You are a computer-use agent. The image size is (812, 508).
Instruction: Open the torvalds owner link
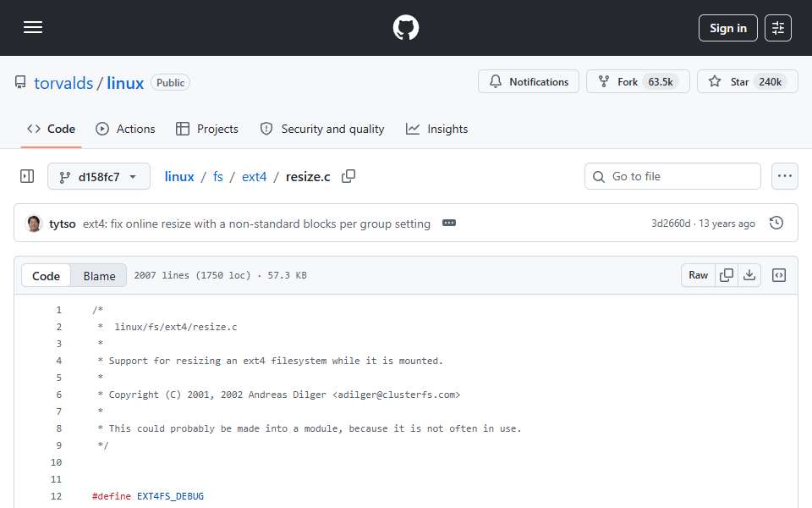(x=63, y=83)
